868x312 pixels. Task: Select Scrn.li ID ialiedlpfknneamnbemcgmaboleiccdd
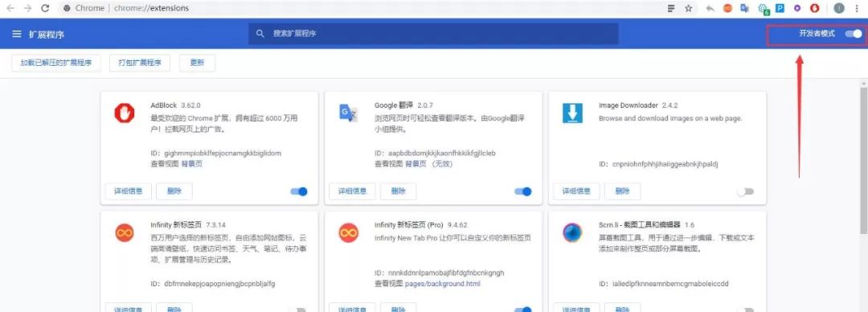point(670,284)
